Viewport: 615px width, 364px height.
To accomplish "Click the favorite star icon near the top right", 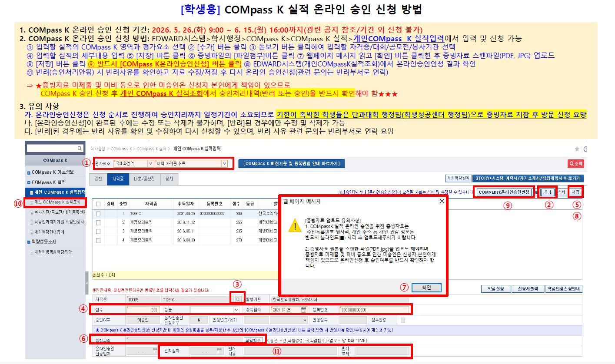I will (577, 149).
